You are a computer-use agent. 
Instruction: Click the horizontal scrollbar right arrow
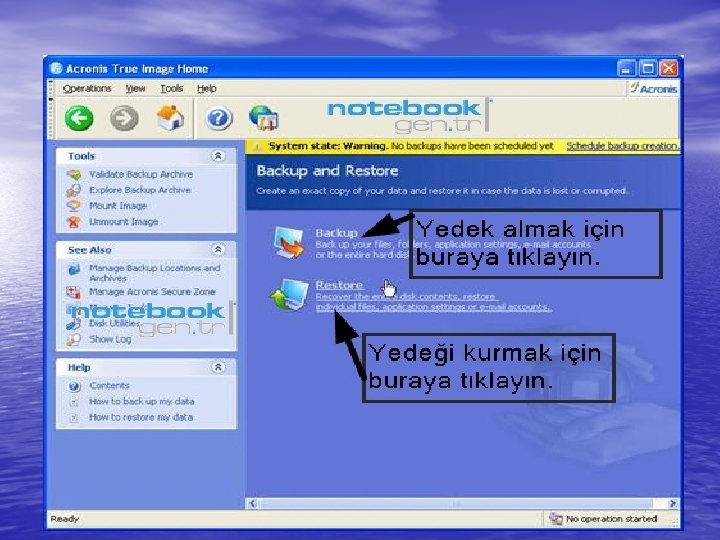(x=673, y=504)
